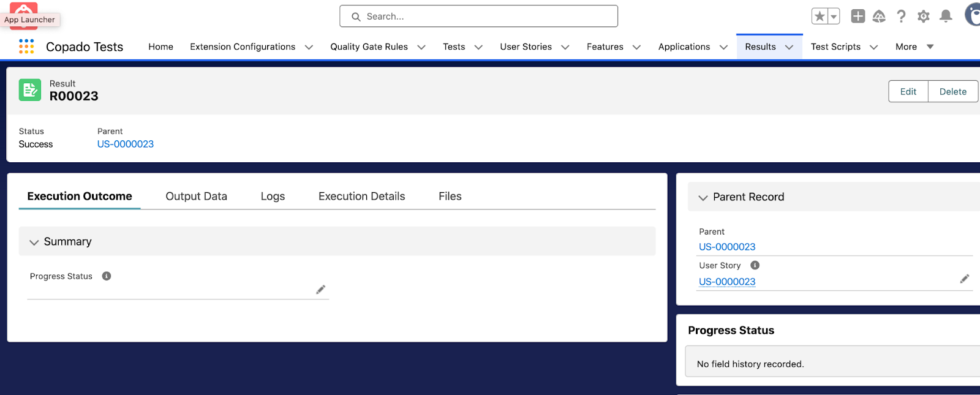Open the Applications tab
The image size is (980, 395).
684,47
